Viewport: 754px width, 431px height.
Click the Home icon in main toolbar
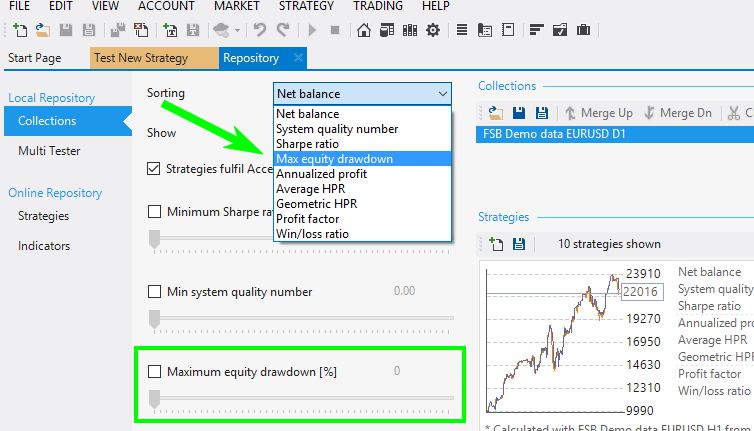tap(364, 31)
